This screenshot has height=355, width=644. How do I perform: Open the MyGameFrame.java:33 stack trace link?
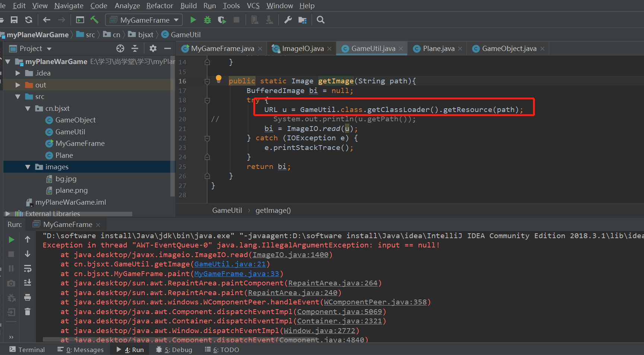237,274
